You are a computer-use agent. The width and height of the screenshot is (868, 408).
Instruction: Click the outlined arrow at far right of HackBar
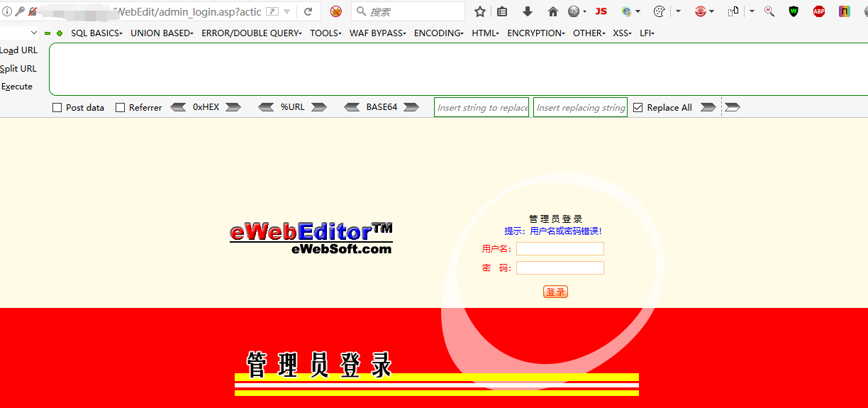733,107
